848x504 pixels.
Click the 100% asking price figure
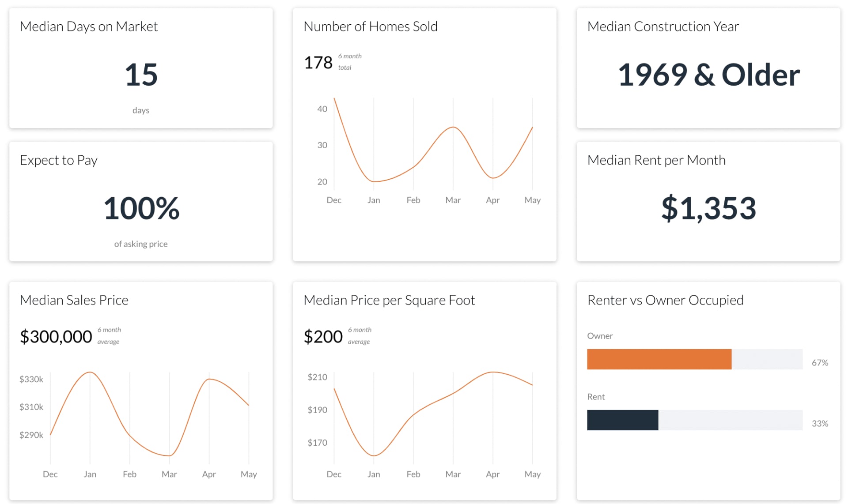coord(141,208)
